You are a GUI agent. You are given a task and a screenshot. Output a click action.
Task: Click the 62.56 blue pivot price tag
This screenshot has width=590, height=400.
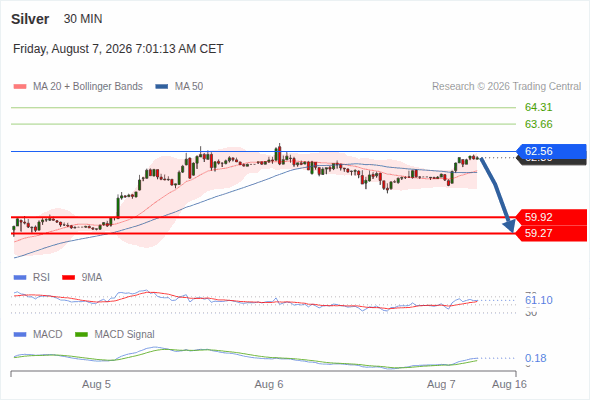tap(552, 151)
